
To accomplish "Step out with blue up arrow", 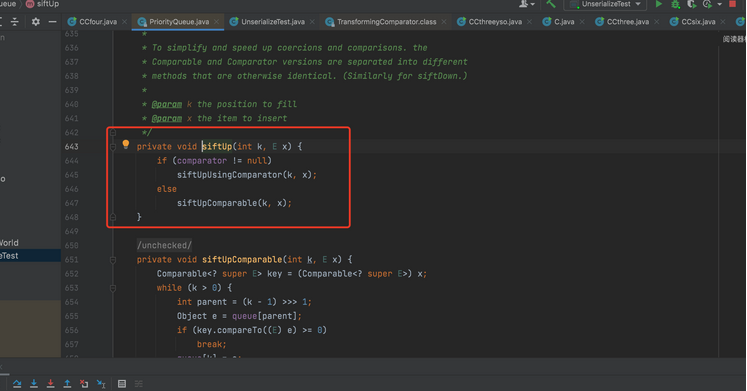I will click(x=67, y=383).
